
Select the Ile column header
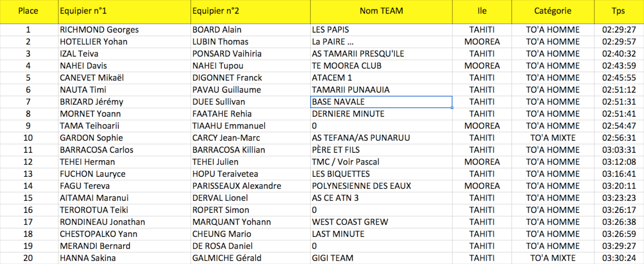[482, 11]
